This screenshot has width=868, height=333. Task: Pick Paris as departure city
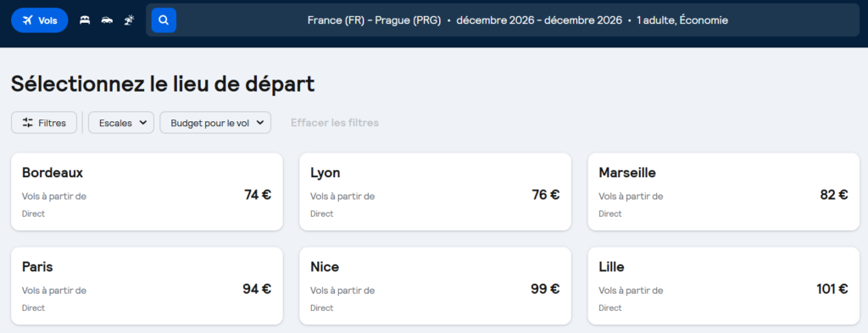tap(147, 286)
